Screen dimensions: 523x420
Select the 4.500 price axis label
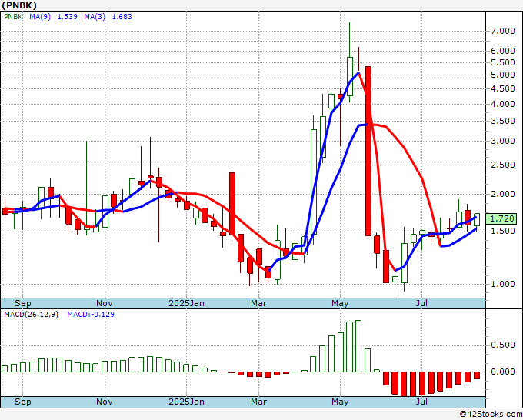click(503, 88)
